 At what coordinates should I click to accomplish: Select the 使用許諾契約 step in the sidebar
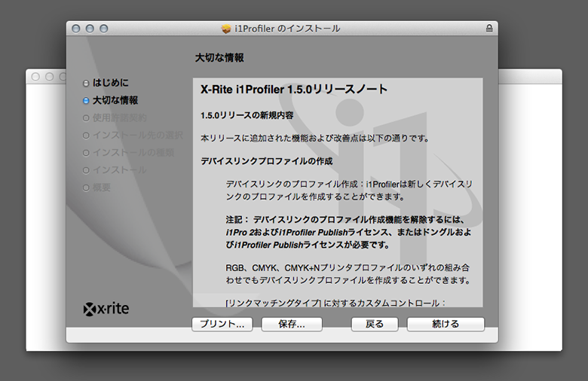tap(119, 117)
